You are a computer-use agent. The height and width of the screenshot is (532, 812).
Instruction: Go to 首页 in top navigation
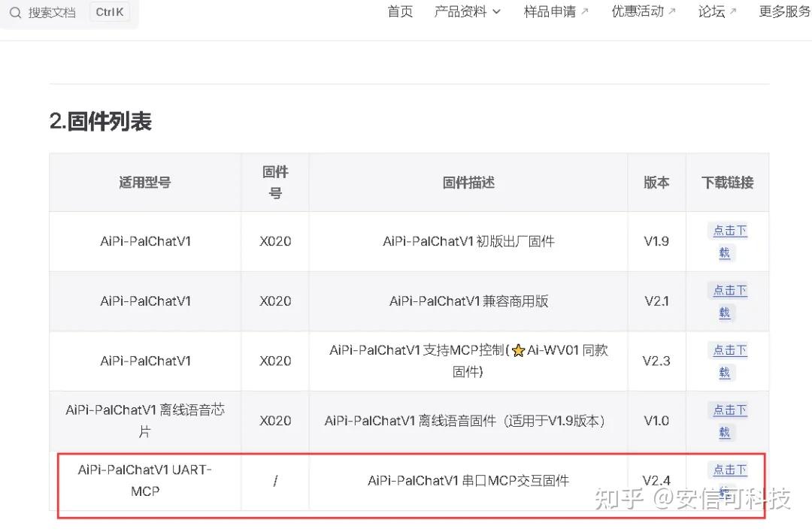point(400,11)
